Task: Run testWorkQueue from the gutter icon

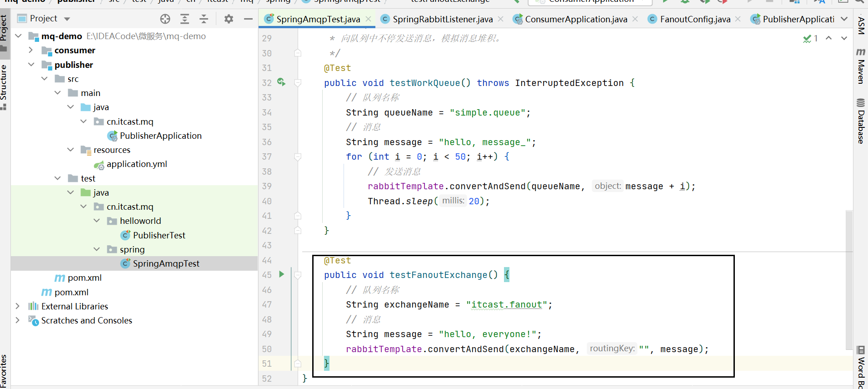Action: click(x=281, y=82)
